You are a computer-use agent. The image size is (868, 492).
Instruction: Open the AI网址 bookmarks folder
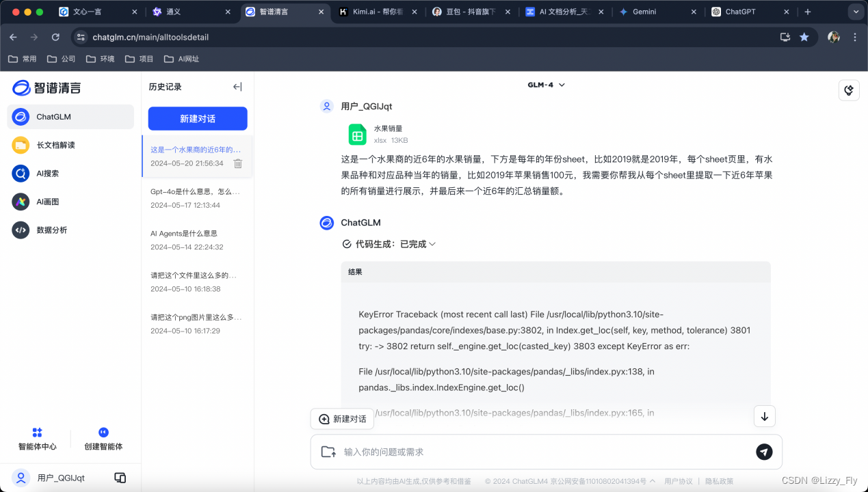[181, 59]
